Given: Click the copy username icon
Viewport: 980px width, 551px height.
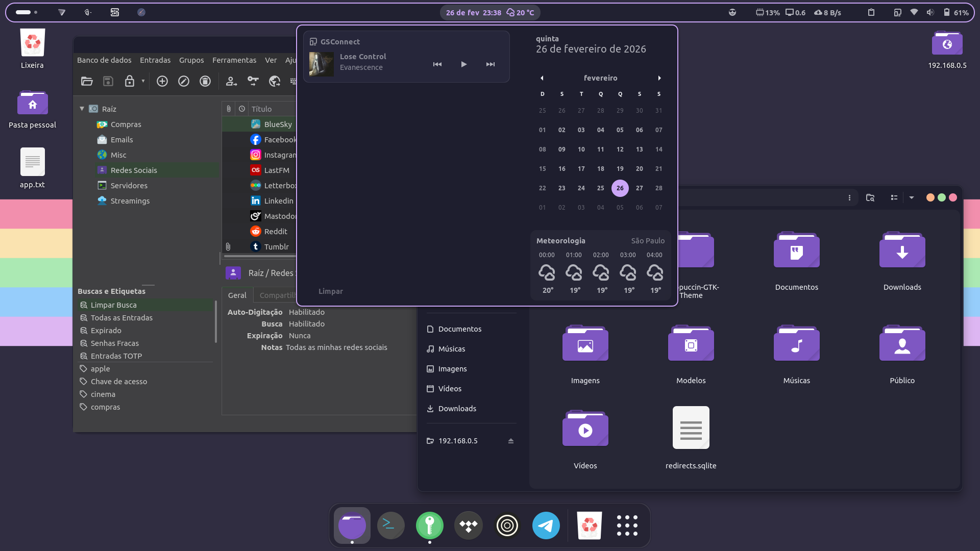Looking at the screenshot, I should point(231,81).
